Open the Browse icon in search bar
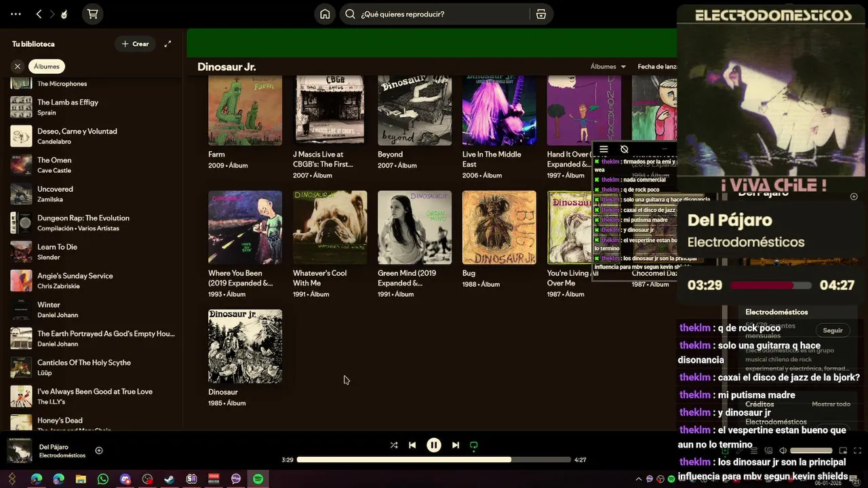This screenshot has width=868, height=488. tap(540, 14)
